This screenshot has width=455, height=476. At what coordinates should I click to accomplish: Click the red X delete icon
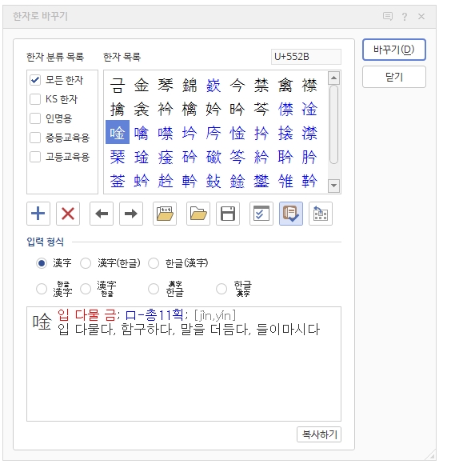(68, 214)
